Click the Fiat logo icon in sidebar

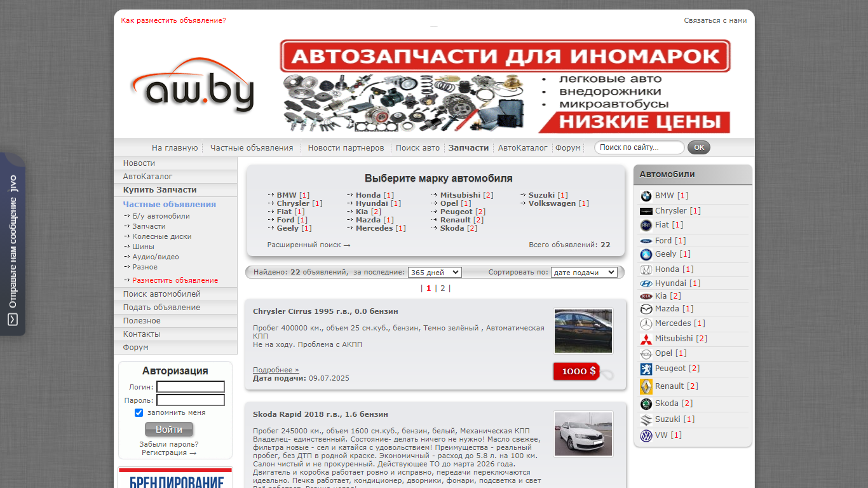pos(646,226)
